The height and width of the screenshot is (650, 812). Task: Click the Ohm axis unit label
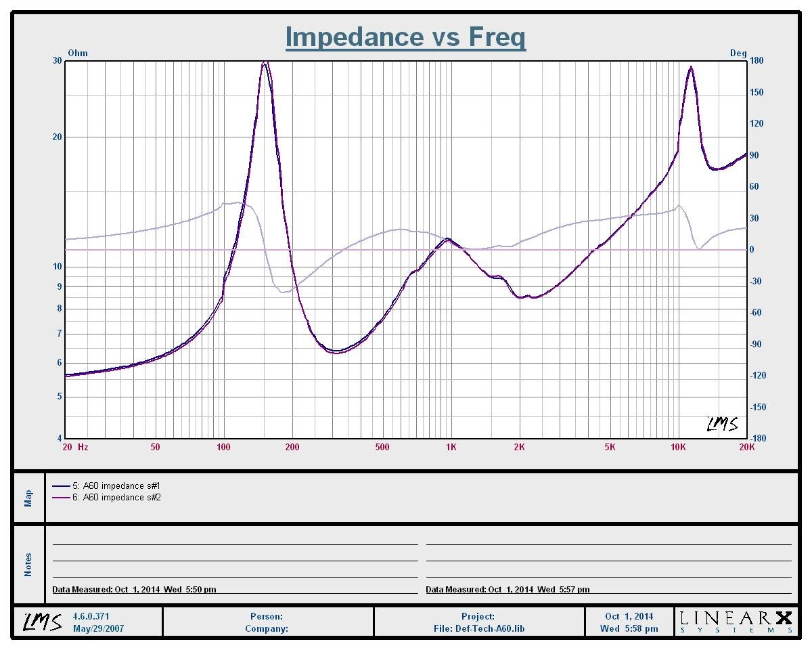[x=78, y=53]
